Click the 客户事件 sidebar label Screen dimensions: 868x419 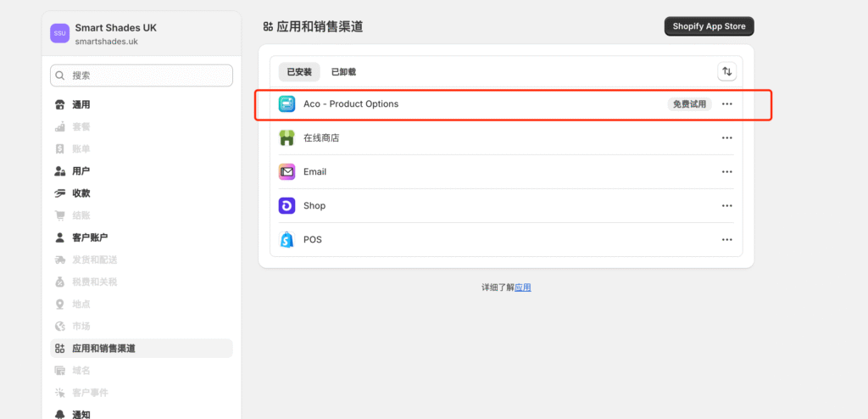coord(90,393)
